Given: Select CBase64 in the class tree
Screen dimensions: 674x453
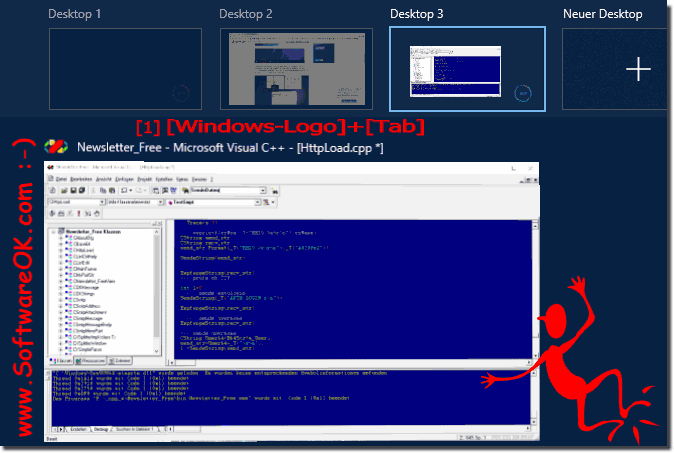Looking at the screenshot, I should [82, 244].
